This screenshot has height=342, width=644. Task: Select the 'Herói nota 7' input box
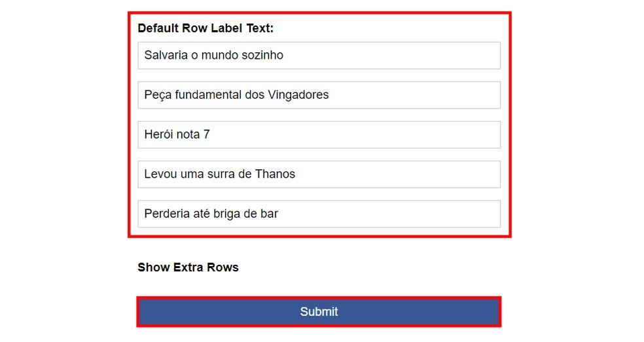[319, 135]
